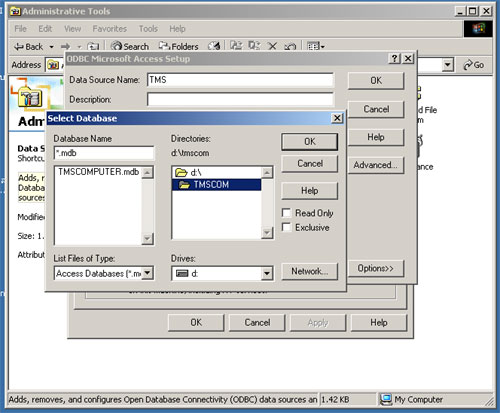Enable the Read Only checkbox
The height and width of the screenshot is (413, 500).
click(x=286, y=213)
